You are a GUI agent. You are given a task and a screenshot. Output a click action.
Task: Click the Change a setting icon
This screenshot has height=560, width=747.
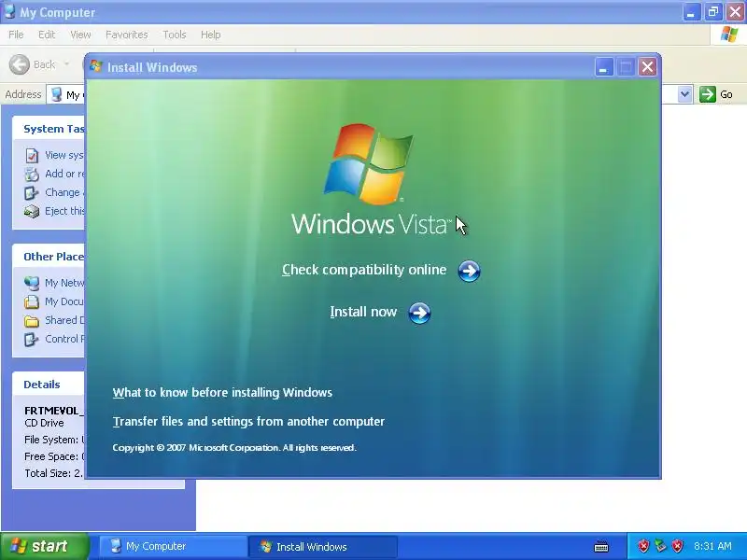coord(32,193)
